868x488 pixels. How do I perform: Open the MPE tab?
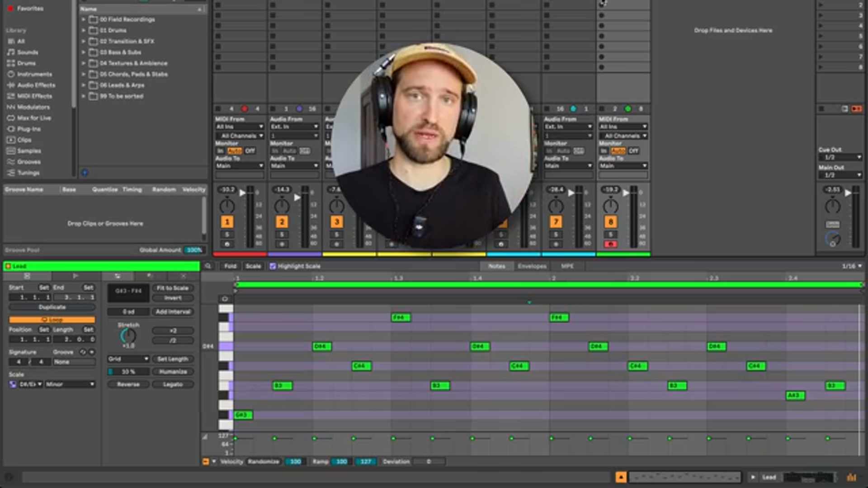567,266
